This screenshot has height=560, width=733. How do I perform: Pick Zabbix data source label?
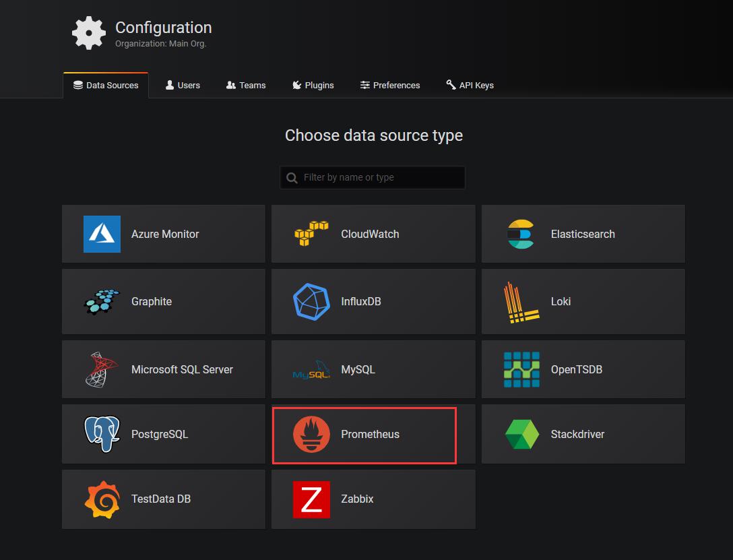pyautogui.click(x=357, y=499)
